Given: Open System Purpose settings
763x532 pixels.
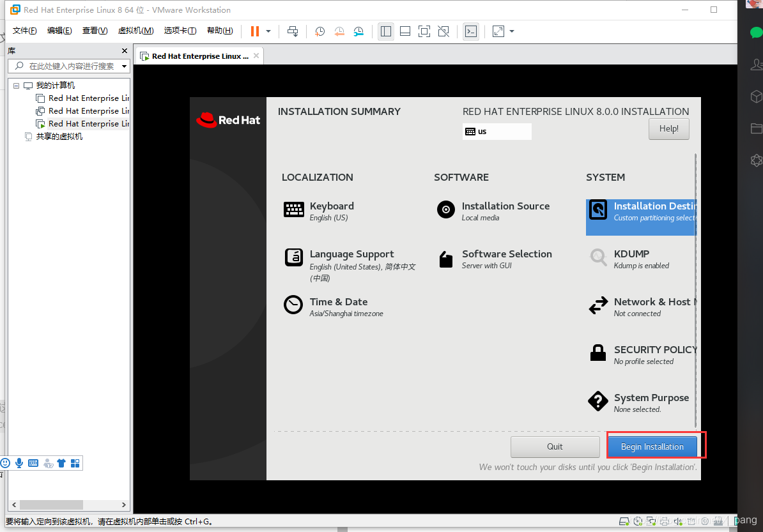Looking at the screenshot, I should pyautogui.click(x=638, y=402).
